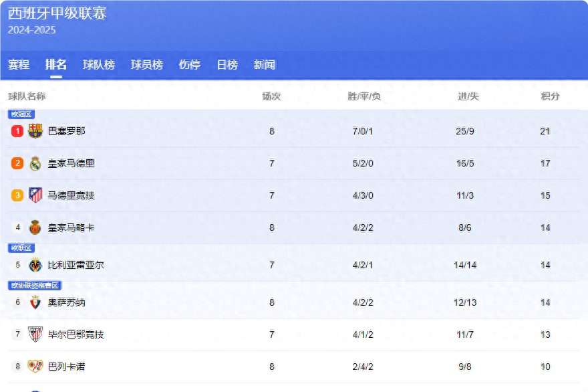Click the red rank 1 badge

click(17, 131)
